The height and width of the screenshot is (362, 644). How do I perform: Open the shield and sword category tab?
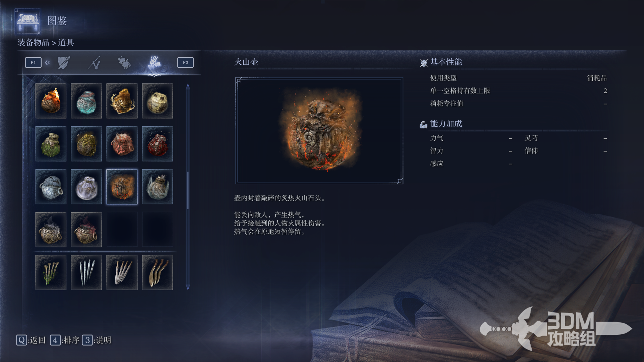coord(64,63)
